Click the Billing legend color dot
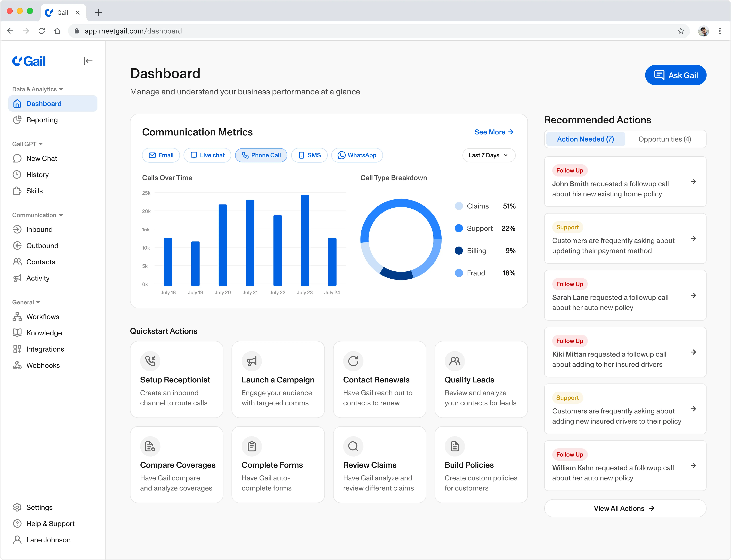 point(459,251)
